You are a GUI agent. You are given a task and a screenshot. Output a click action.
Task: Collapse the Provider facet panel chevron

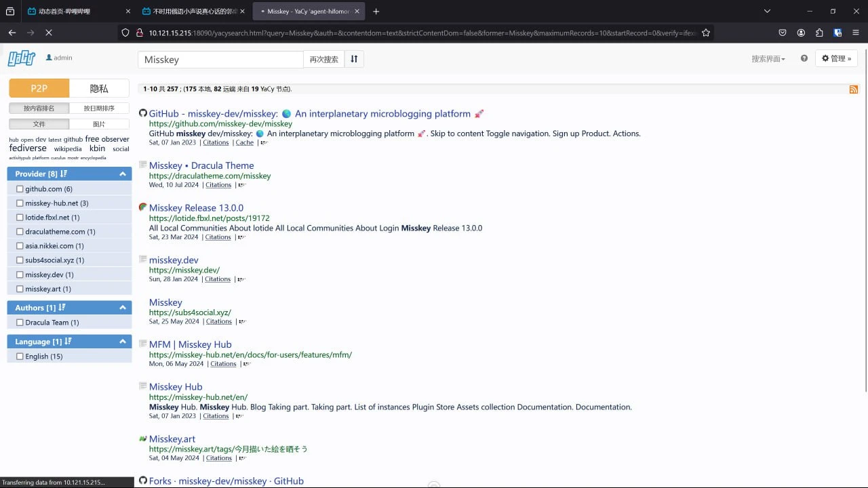[123, 174]
